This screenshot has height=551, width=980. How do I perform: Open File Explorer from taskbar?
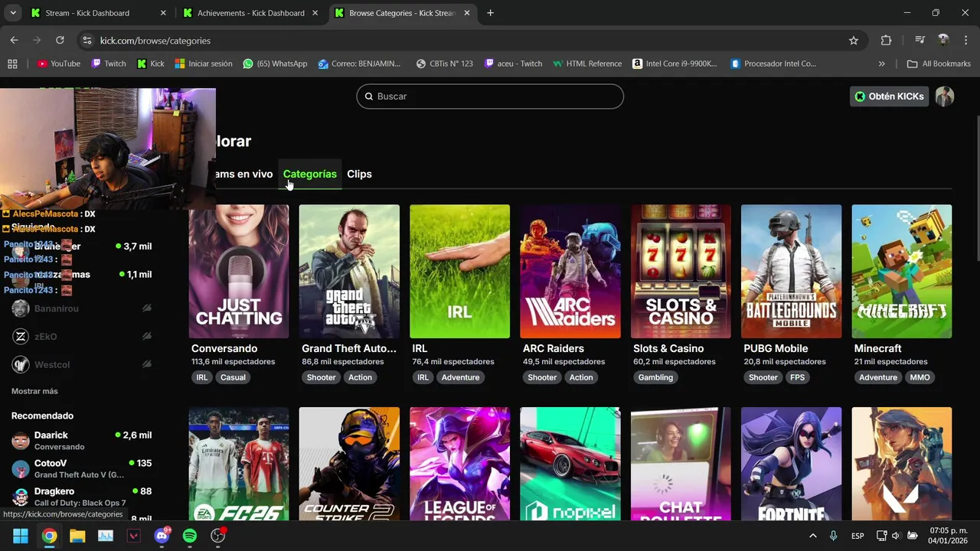point(77,536)
